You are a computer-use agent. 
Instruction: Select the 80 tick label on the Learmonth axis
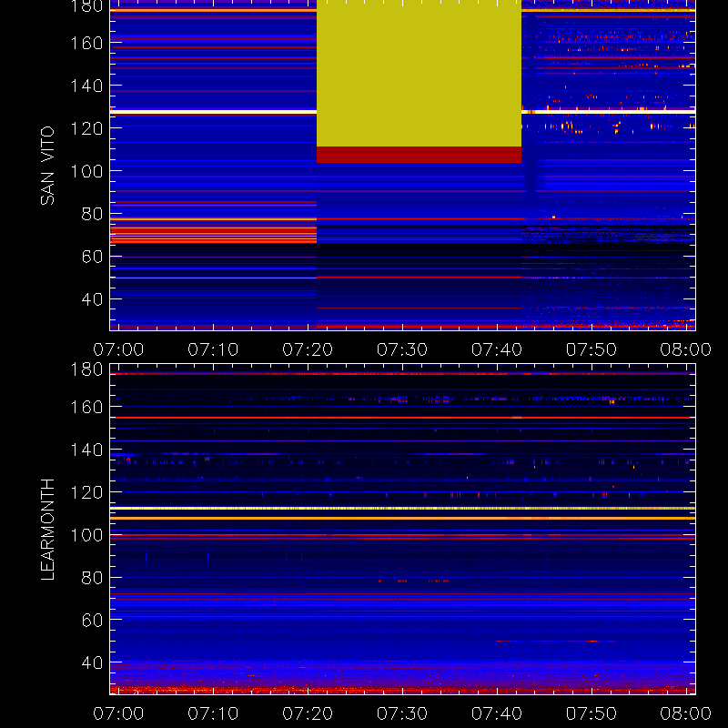click(92, 578)
